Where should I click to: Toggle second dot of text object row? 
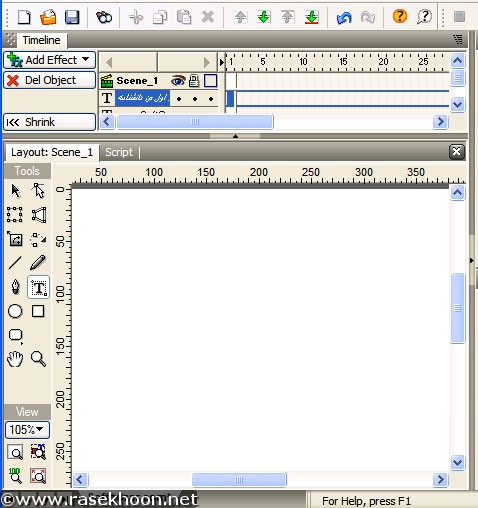point(195,99)
